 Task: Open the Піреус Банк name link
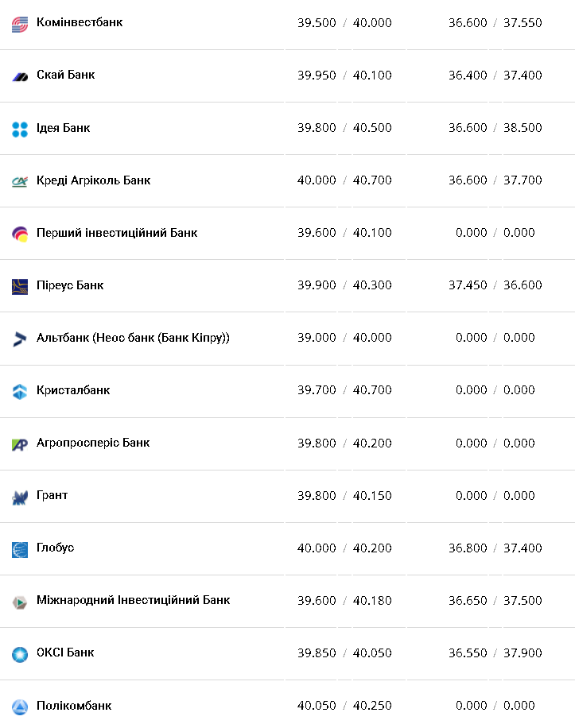(70, 285)
